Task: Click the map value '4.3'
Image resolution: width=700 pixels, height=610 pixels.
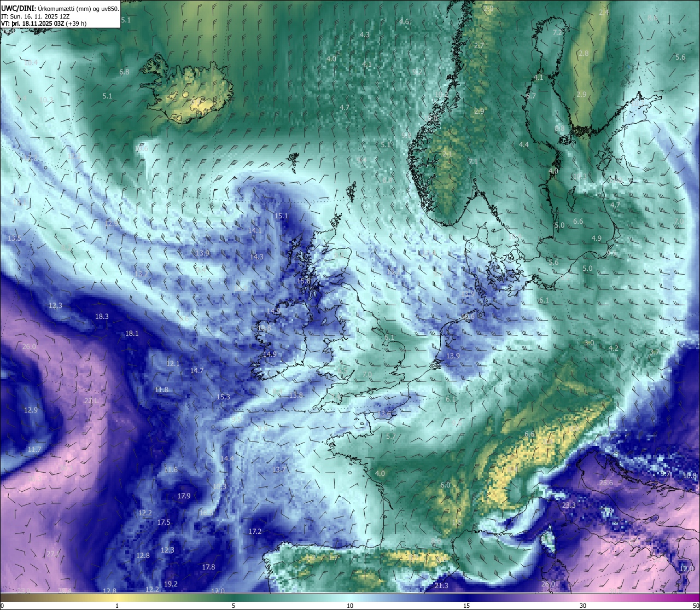Action: [x=364, y=34]
